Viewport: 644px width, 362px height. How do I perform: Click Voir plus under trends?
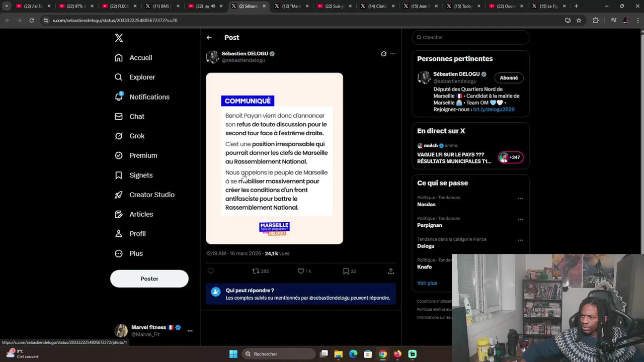click(x=427, y=283)
